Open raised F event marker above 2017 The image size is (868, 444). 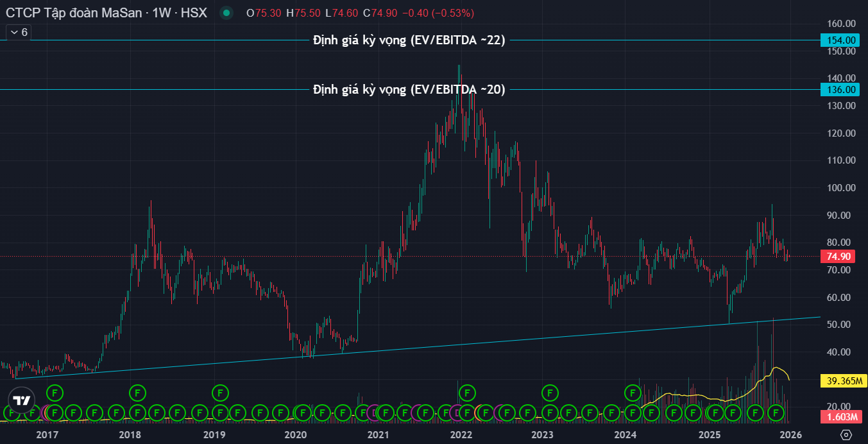pos(55,391)
